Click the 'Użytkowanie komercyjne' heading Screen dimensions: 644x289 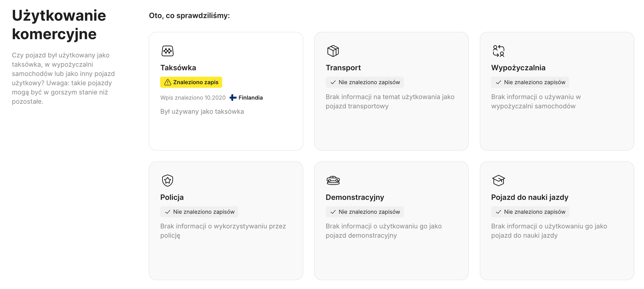tap(59, 24)
